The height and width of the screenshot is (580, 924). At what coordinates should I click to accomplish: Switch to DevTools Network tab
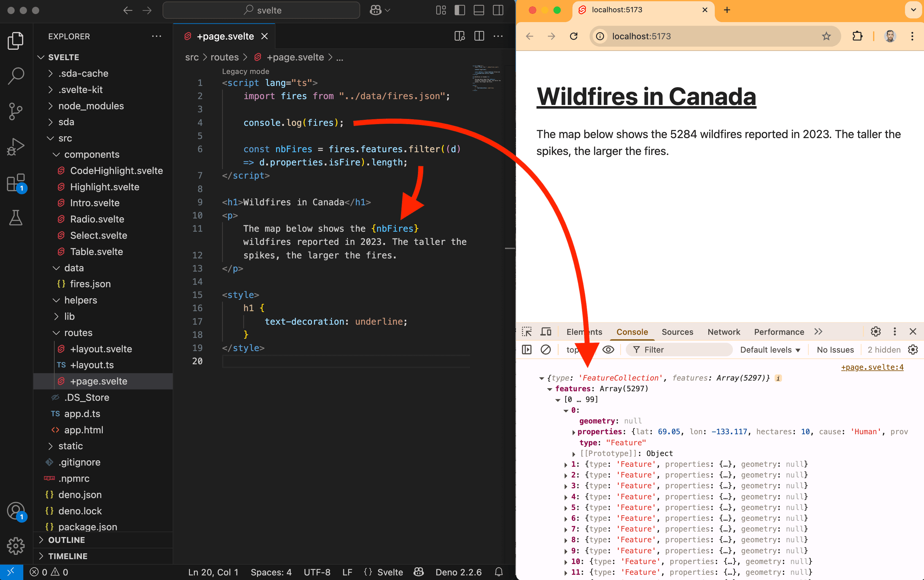723,332
